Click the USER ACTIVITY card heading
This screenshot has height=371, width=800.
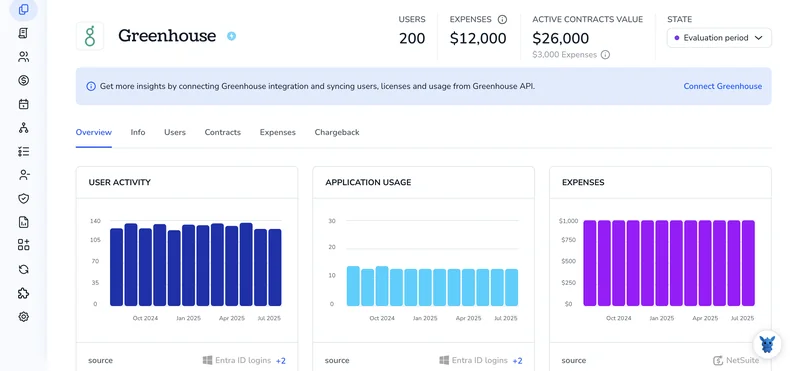[x=119, y=182]
